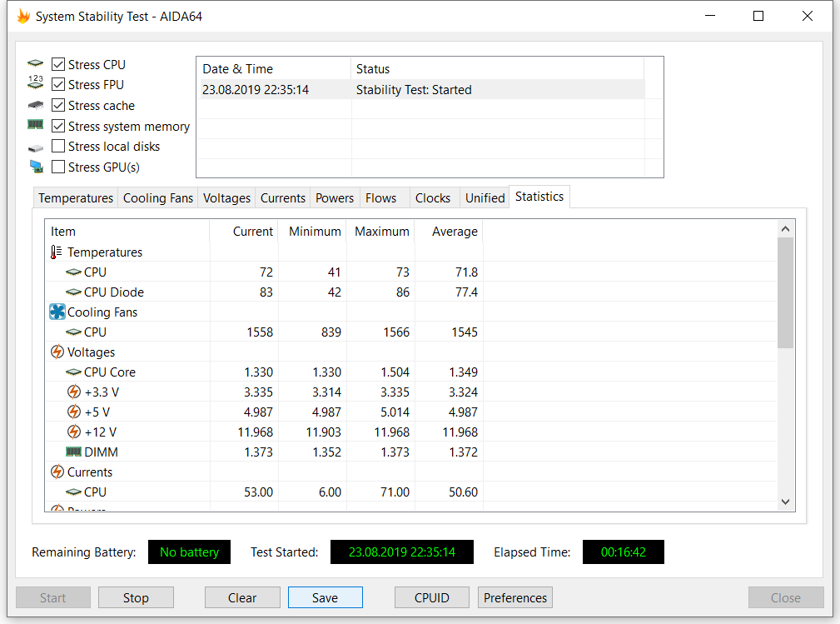The image size is (840, 624).
Task: Switch to the Temperatures tab
Action: (x=76, y=197)
